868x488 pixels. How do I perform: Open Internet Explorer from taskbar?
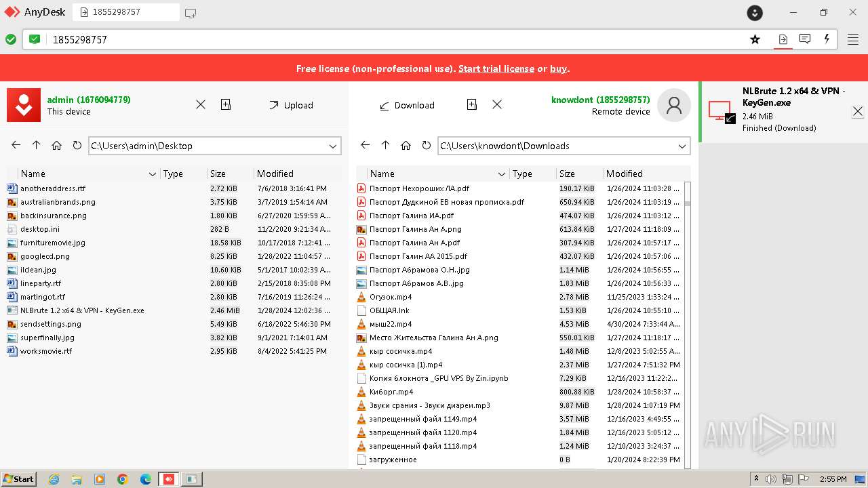point(54,479)
